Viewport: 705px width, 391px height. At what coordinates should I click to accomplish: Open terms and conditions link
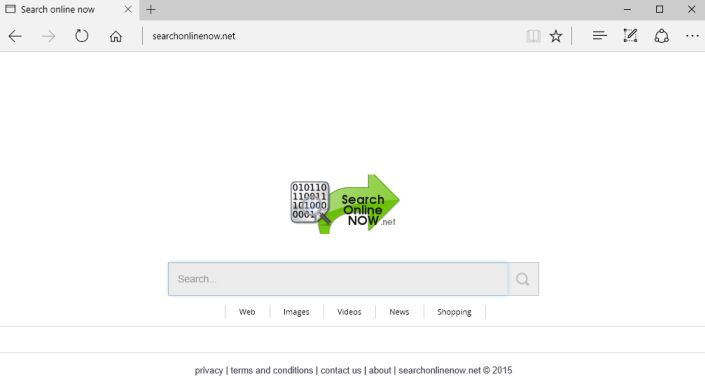[x=272, y=370]
